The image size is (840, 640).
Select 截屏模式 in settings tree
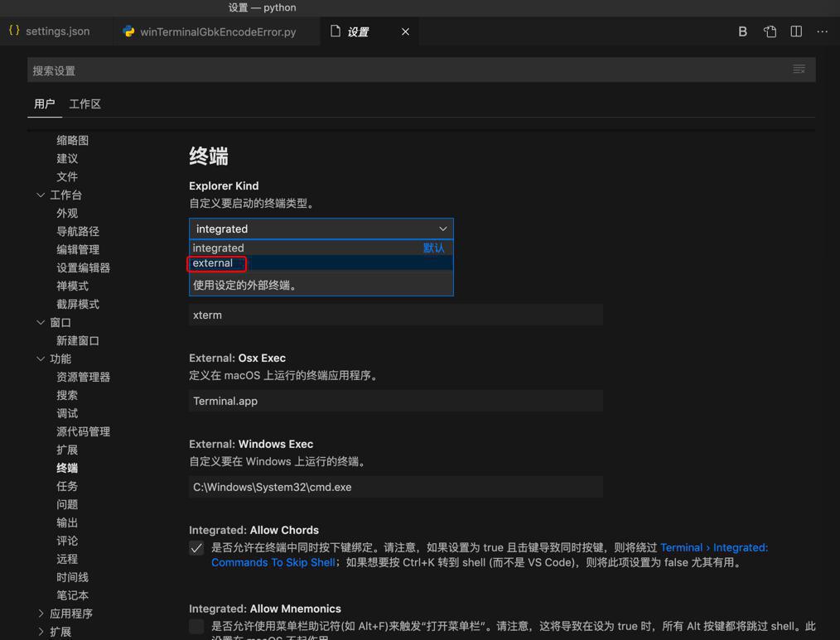coord(78,304)
